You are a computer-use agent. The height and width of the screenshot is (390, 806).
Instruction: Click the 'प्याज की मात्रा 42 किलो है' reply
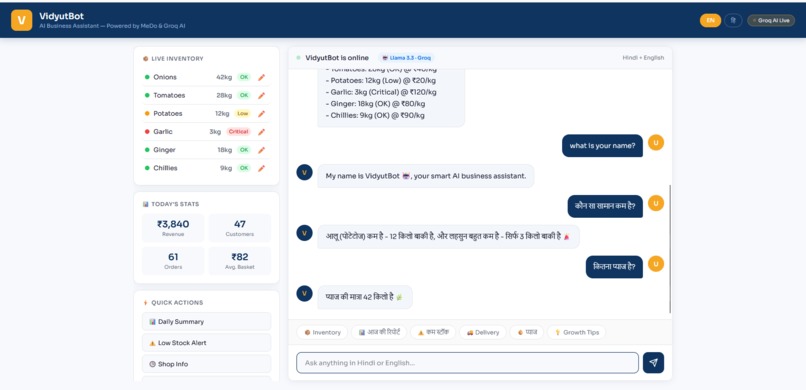[365, 297]
